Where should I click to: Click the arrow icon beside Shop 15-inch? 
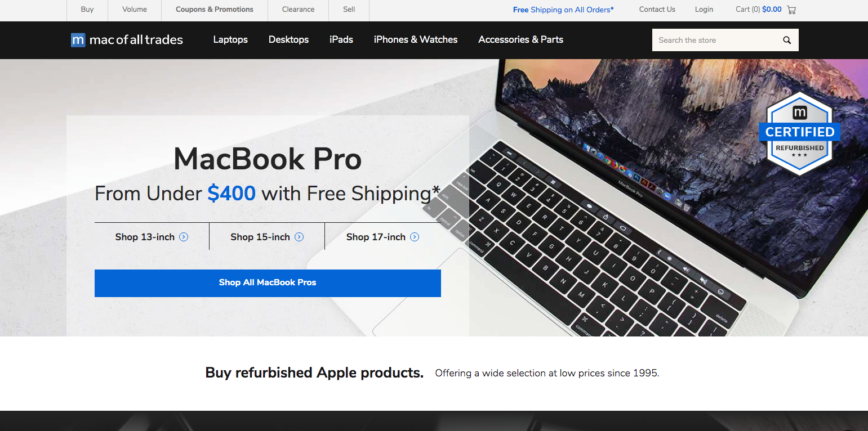299,237
